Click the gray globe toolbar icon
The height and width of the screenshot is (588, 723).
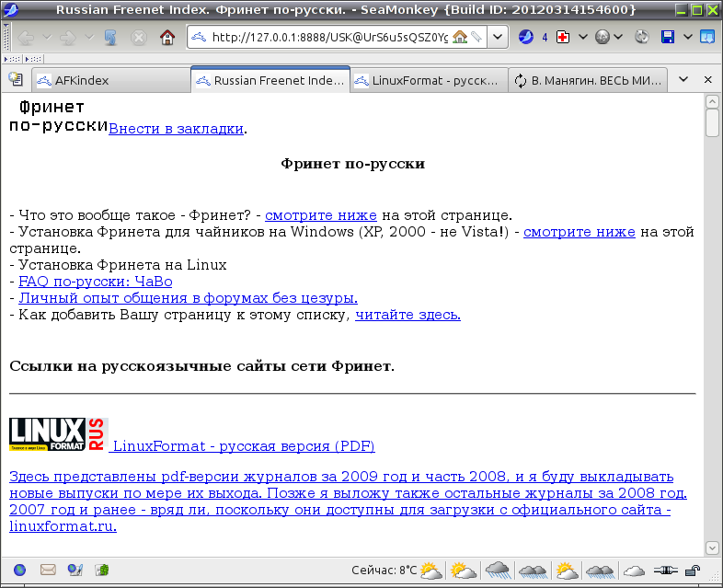point(602,37)
